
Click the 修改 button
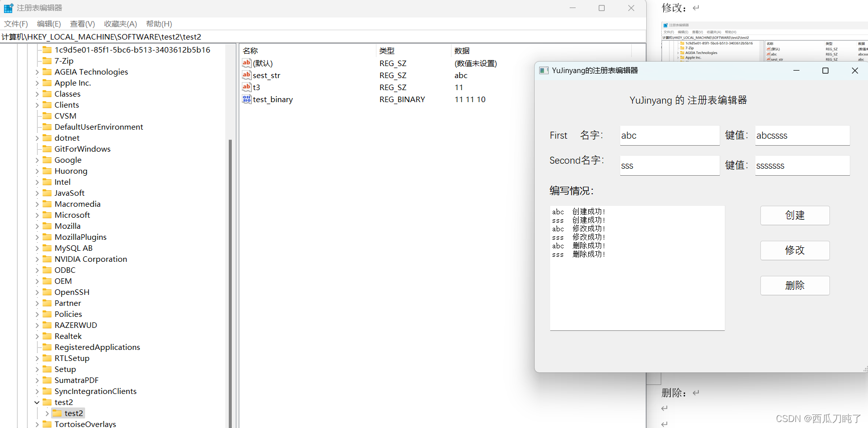tap(795, 250)
